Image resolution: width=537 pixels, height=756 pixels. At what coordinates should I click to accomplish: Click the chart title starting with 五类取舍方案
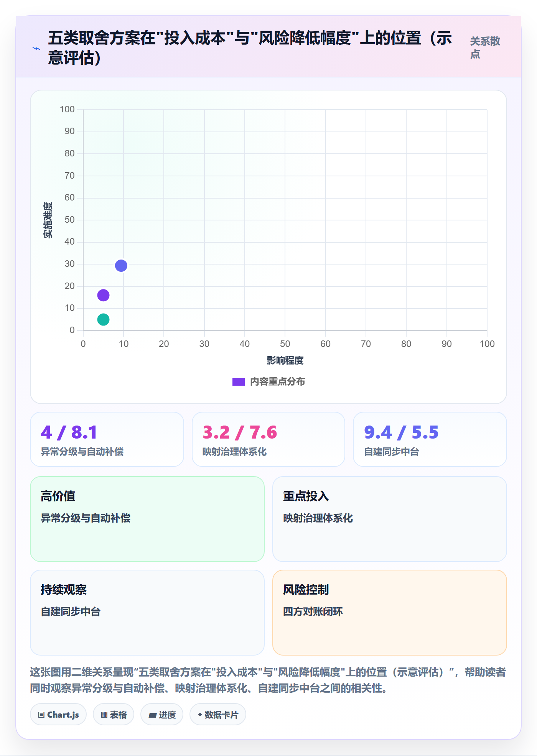250,48
